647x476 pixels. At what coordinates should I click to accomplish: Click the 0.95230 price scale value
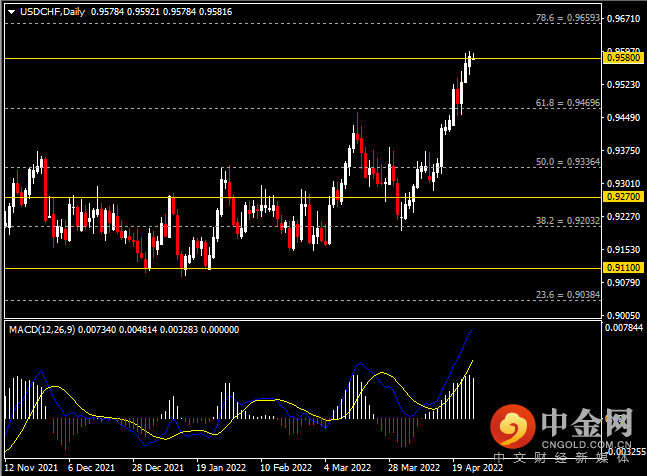tap(623, 85)
